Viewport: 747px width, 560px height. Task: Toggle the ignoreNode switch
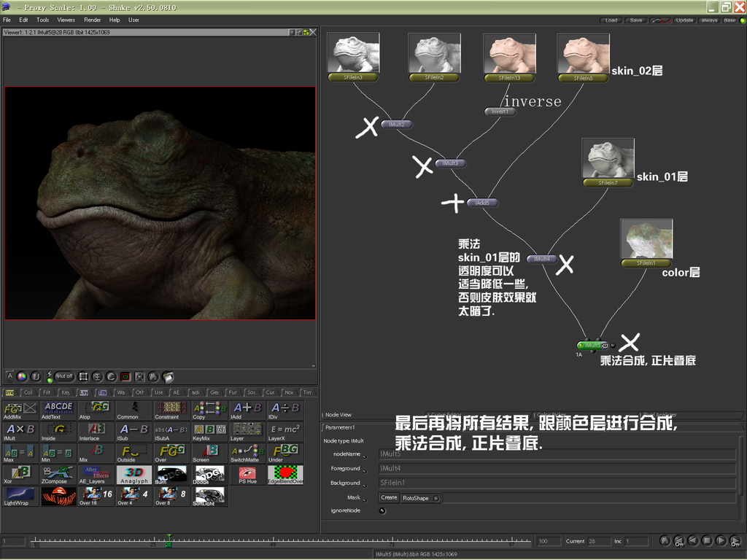[382, 511]
